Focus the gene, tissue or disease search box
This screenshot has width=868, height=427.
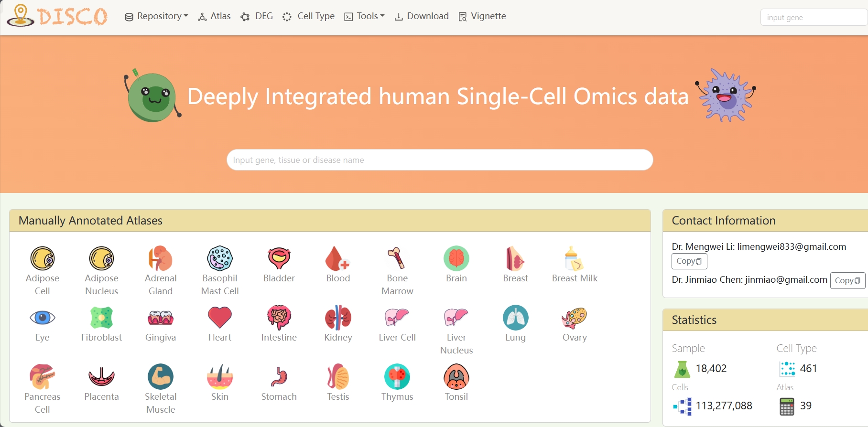pos(439,160)
